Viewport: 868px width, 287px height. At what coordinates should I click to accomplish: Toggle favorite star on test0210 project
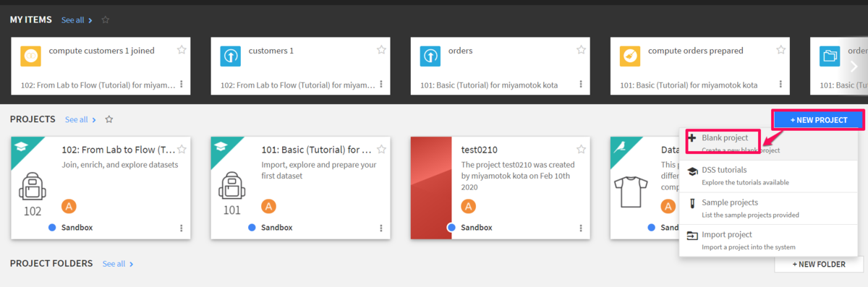(x=581, y=150)
